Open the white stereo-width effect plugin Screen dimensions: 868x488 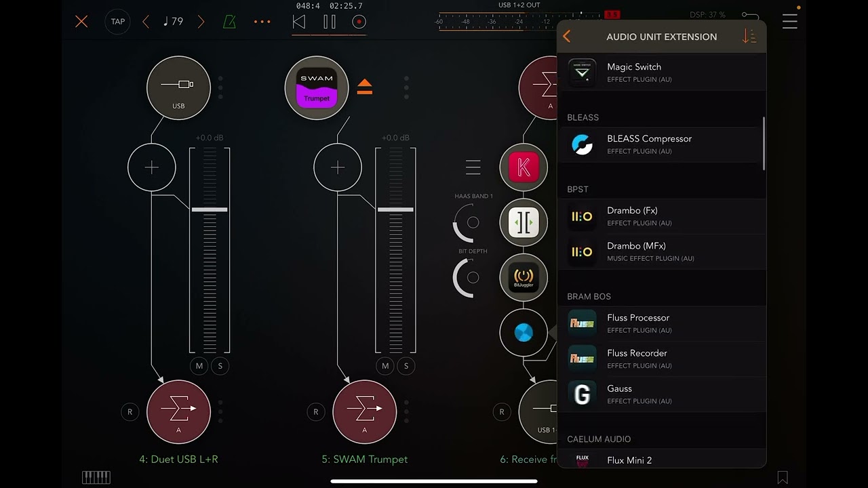click(524, 223)
